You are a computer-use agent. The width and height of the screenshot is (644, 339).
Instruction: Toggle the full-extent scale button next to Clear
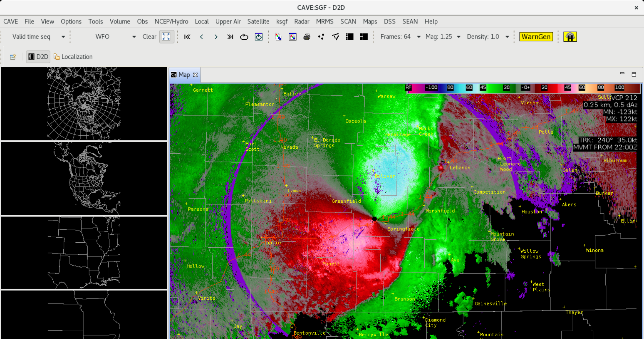(x=166, y=37)
